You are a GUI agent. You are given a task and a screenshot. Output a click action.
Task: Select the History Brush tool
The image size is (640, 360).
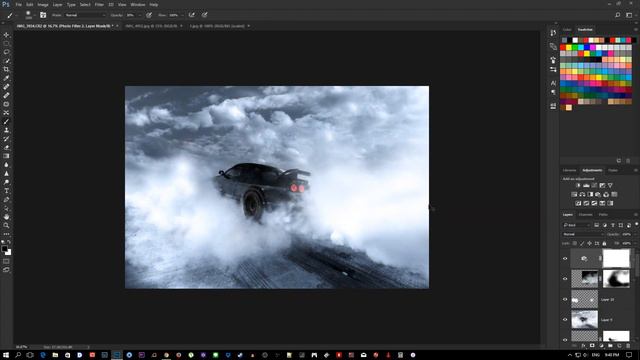7,139
